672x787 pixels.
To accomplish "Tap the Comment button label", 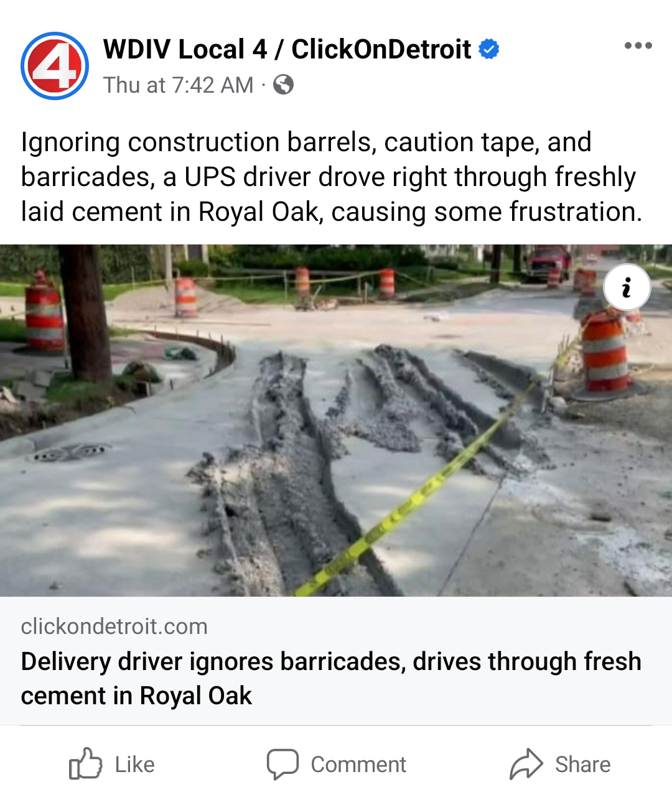I will pyautogui.click(x=358, y=764).
